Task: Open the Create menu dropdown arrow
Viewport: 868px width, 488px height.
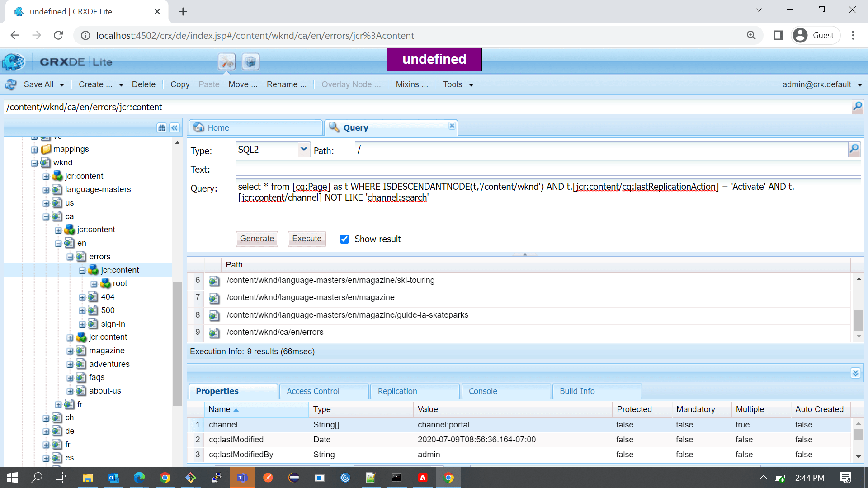Action: pyautogui.click(x=120, y=84)
